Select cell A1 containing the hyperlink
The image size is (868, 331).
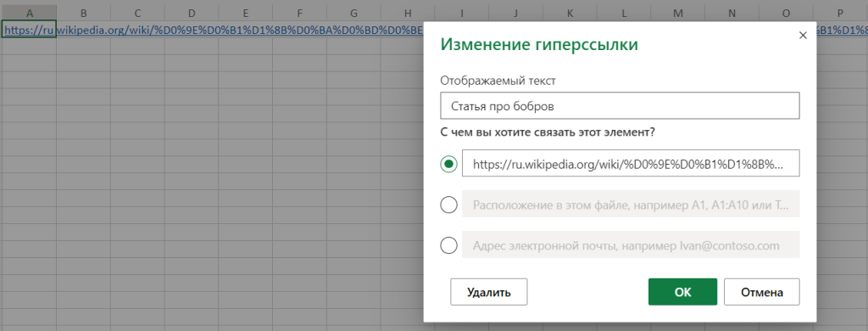(29, 30)
